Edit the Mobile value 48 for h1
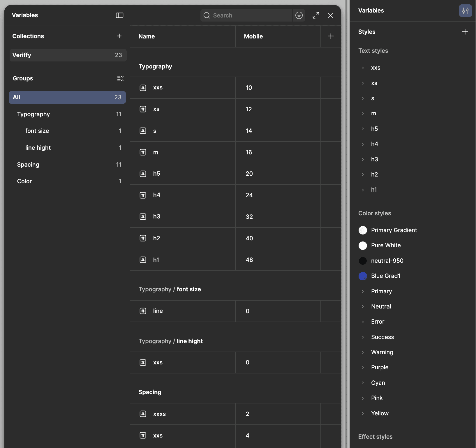The width and height of the screenshot is (476, 448). [278, 260]
